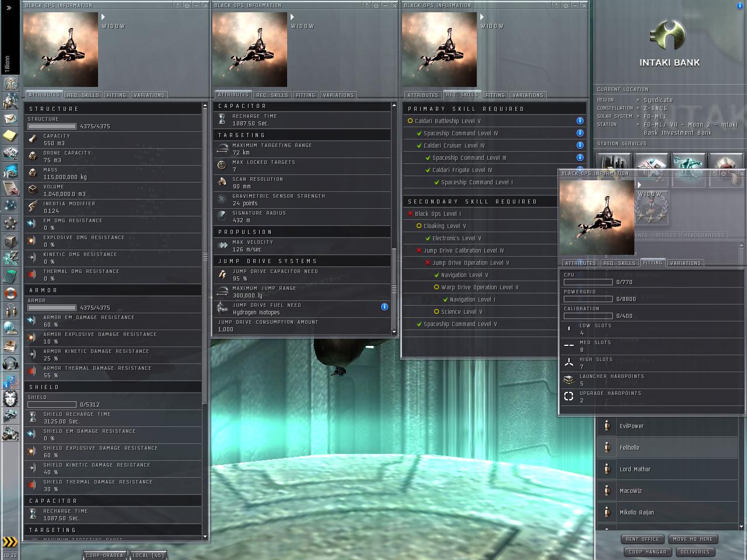Switch to Req. Skills tab in the fitting window
The width and height of the screenshot is (747, 560).
pyautogui.click(x=619, y=263)
